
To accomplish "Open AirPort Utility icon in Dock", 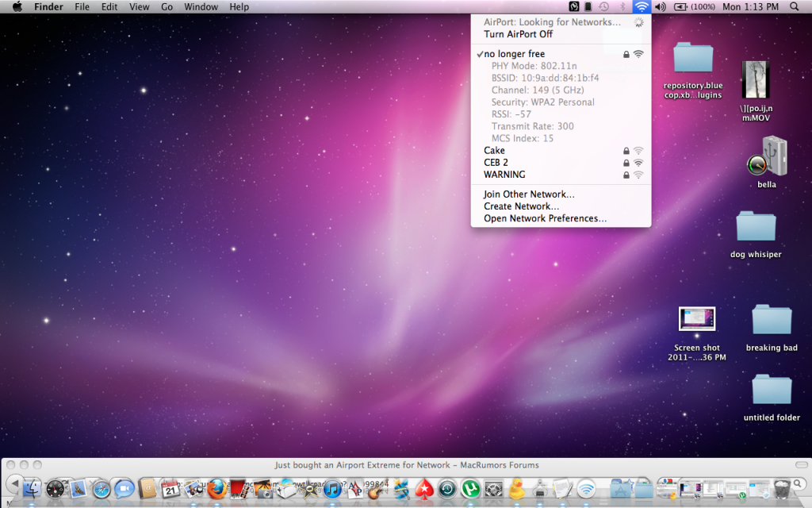I will 586,489.
